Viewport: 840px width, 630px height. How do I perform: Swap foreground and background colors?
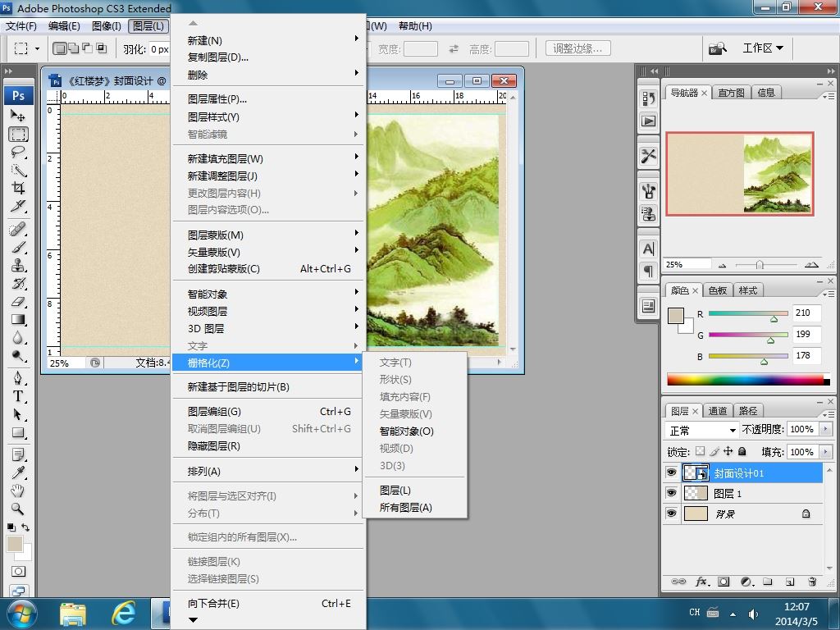coord(25,527)
